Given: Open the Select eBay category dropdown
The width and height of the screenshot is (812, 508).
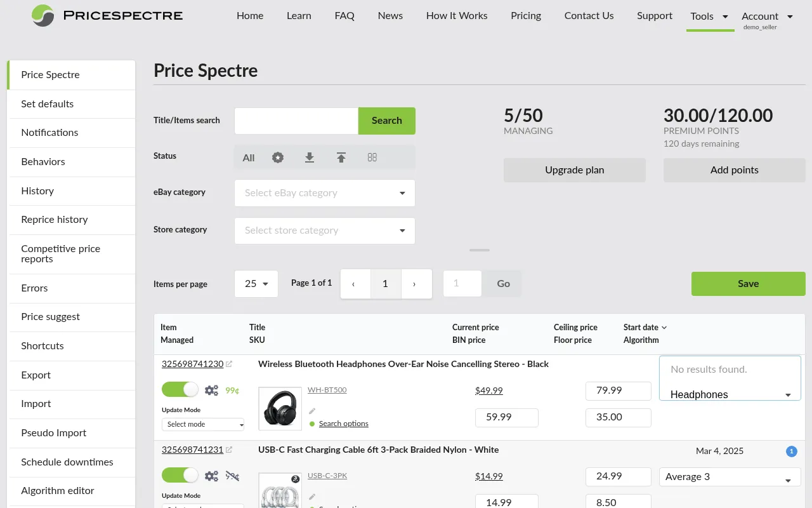Looking at the screenshot, I should [324, 192].
